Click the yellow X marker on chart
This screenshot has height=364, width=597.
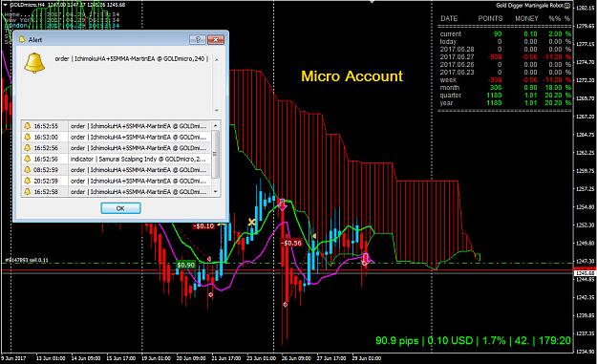pos(251,222)
